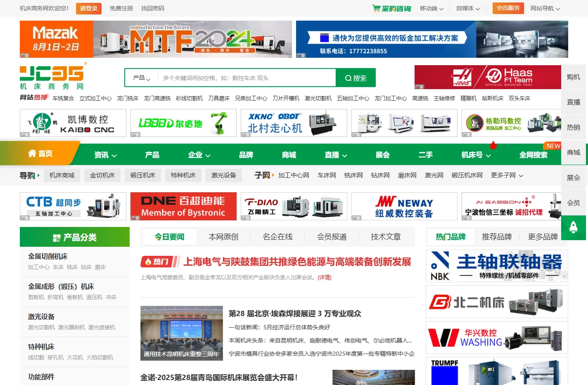
Task: Switch to the 技术文章 tab
Action: [386, 237]
